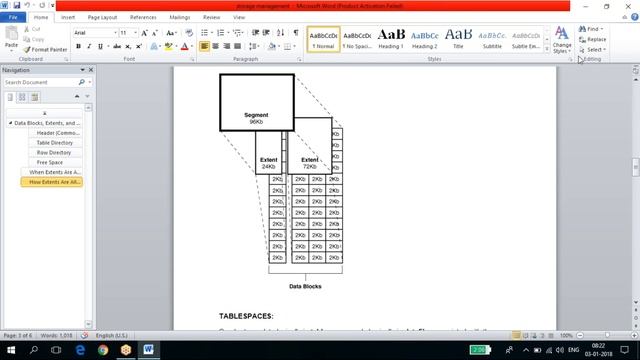The image size is (640, 360).
Task: Increase the paragraph indent
Action: coord(266,33)
